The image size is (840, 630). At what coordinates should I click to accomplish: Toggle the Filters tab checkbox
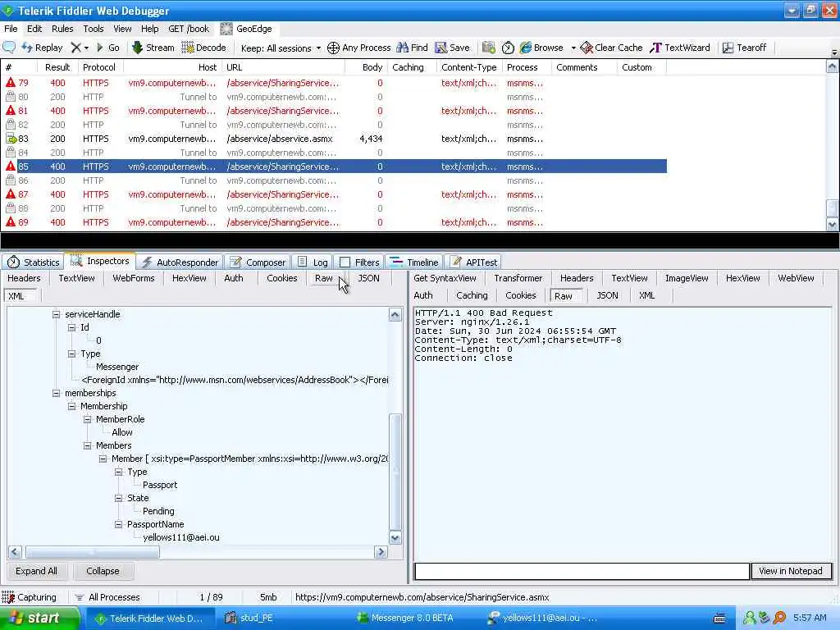point(345,262)
